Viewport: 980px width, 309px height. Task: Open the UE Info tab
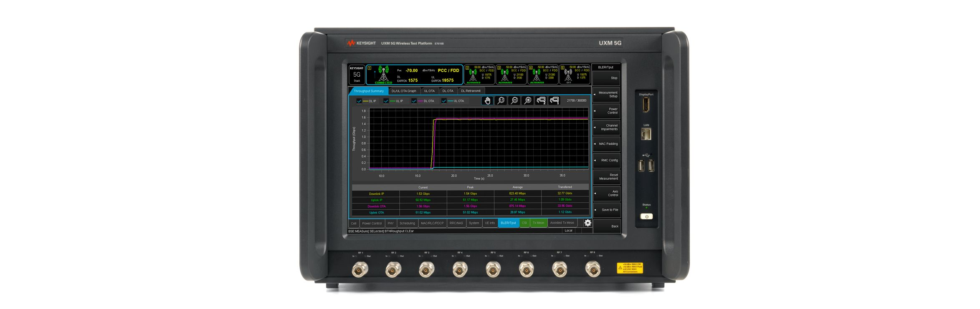click(490, 223)
